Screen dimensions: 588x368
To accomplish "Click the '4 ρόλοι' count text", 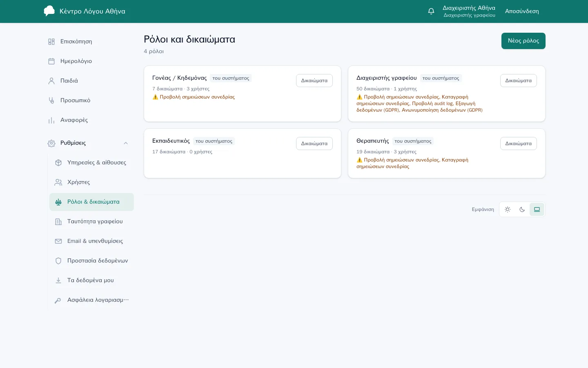I will (x=154, y=52).
